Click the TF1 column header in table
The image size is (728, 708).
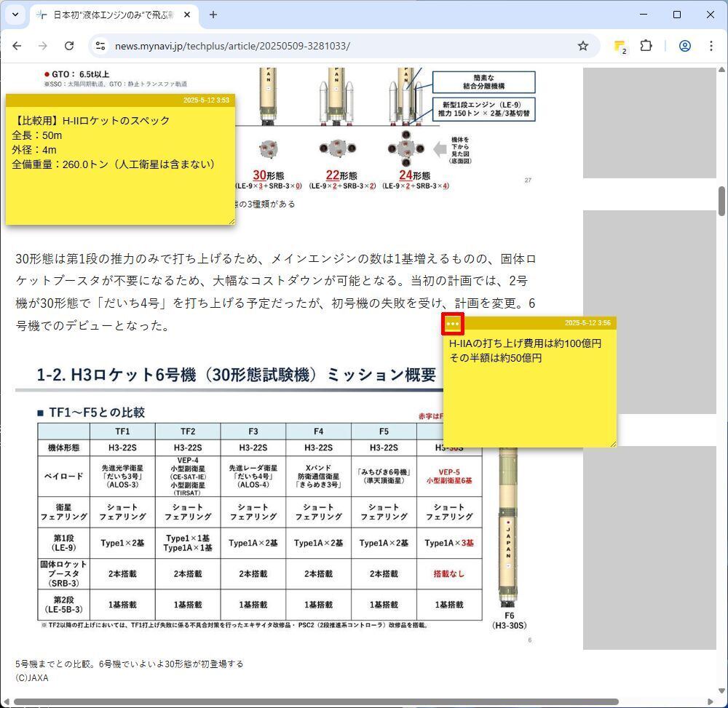pos(122,431)
